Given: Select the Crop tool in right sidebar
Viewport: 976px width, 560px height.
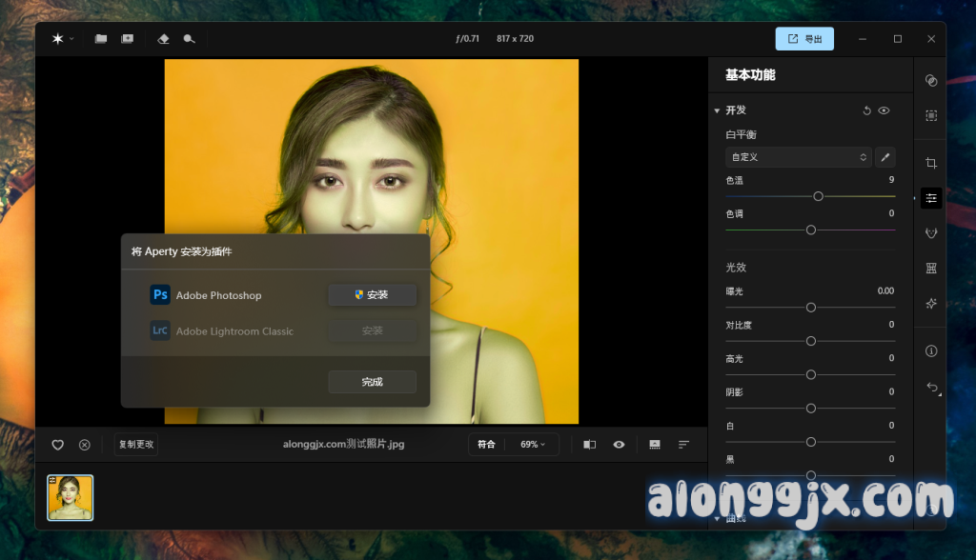Looking at the screenshot, I should point(931,163).
